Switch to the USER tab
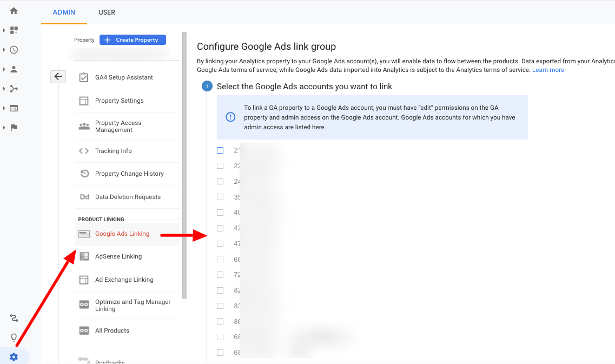The height and width of the screenshot is (364, 615). pyautogui.click(x=107, y=12)
